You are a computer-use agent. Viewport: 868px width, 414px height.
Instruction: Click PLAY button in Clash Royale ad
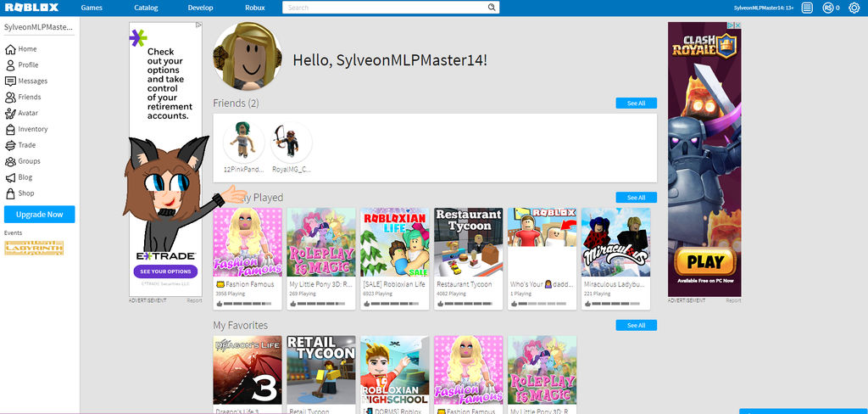coord(704,261)
